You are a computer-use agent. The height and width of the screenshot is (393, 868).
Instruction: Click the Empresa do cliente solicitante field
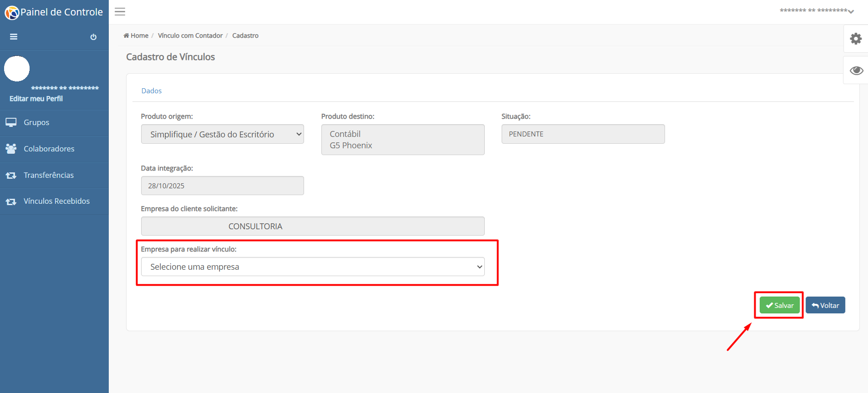[x=313, y=226]
